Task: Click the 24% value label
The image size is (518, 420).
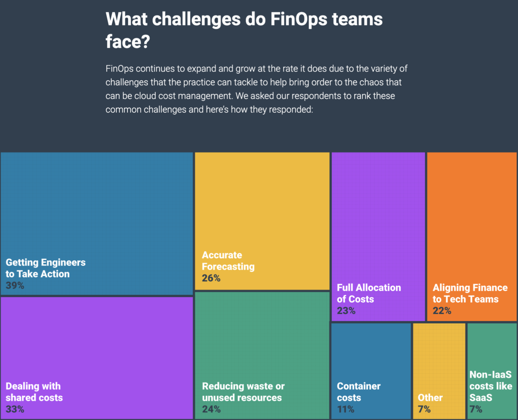Action: [x=211, y=409]
